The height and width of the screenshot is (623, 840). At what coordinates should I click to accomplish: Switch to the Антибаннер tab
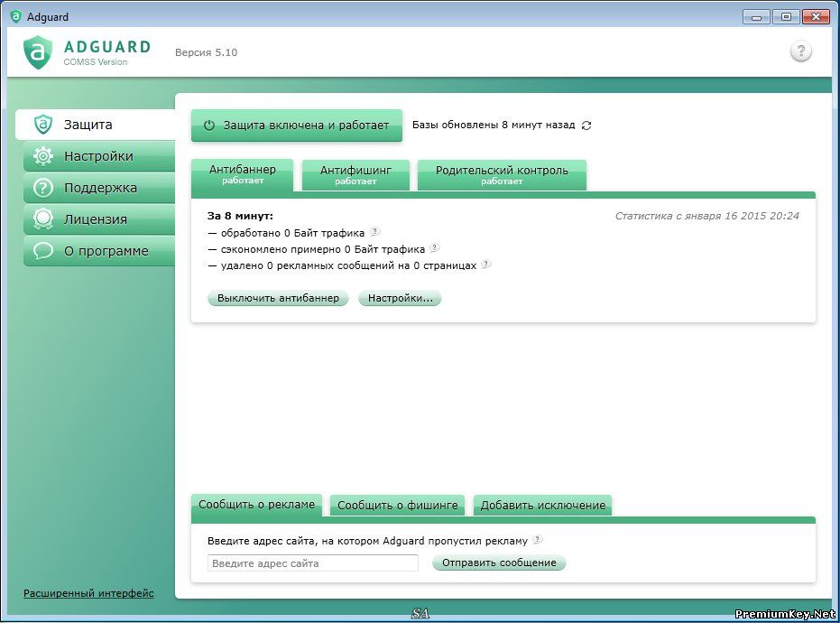(x=242, y=174)
